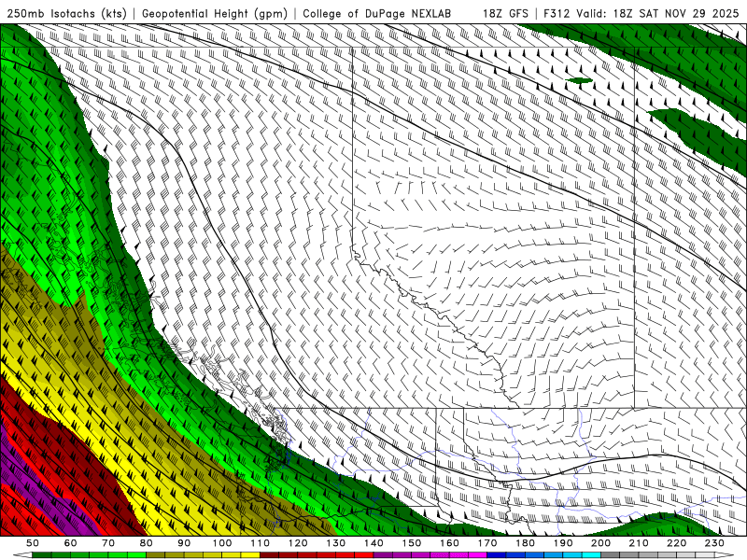Click the "210" color scale label

pyautogui.click(x=639, y=543)
